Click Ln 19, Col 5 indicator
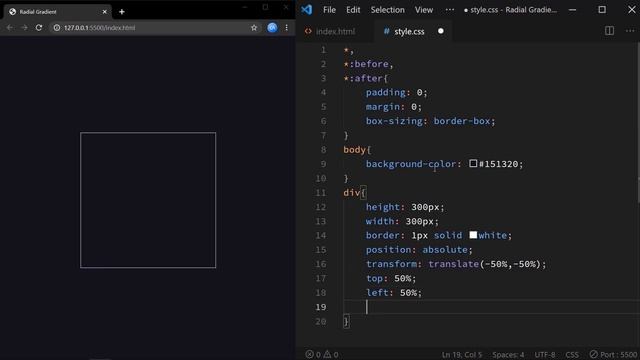 click(x=462, y=355)
